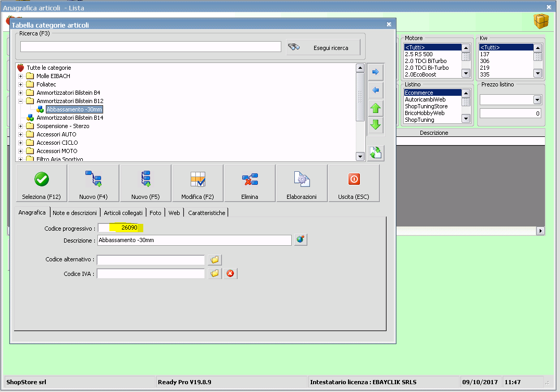The width and height of the screenshot is (560, 392).
Task: Select BricoHobbyWeb in Listino list
Action: click(x=432, y=113)
